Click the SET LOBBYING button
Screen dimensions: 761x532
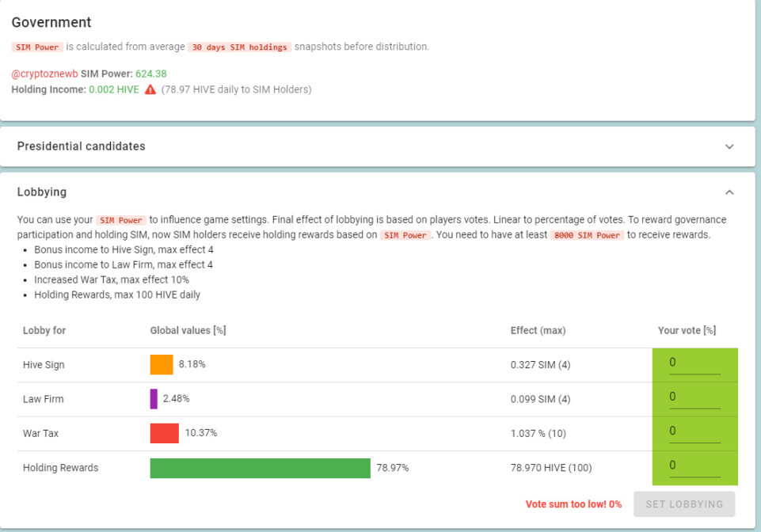point(684,503)
